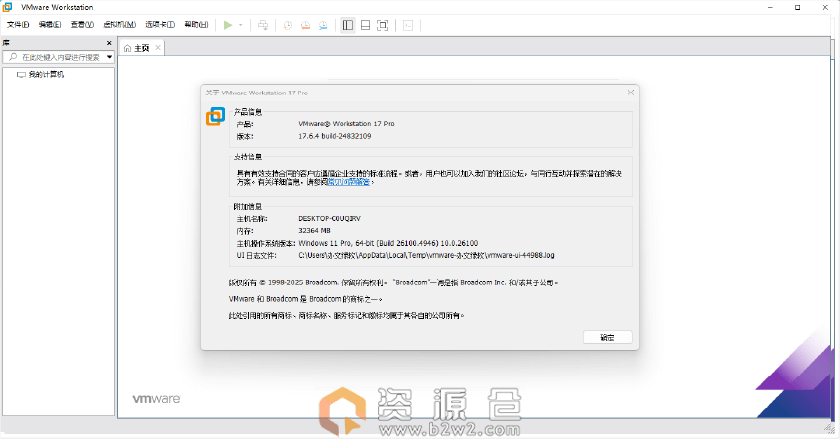Screen dimensions: 840x439
Task: Select 我的计算机 in library tree
Action: click(45, 74)
